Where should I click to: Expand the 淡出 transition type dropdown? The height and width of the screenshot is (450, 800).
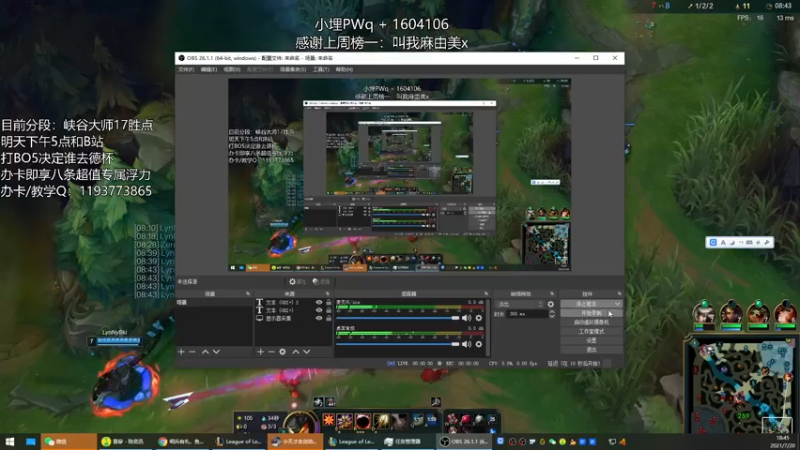[519, 304]
